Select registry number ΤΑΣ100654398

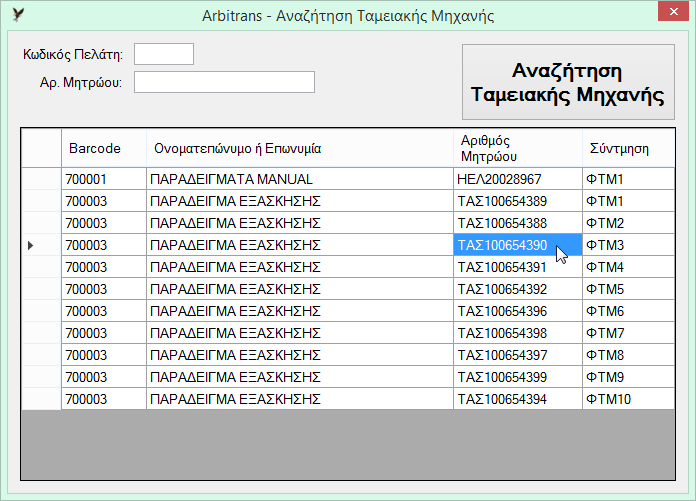point(518,333)
